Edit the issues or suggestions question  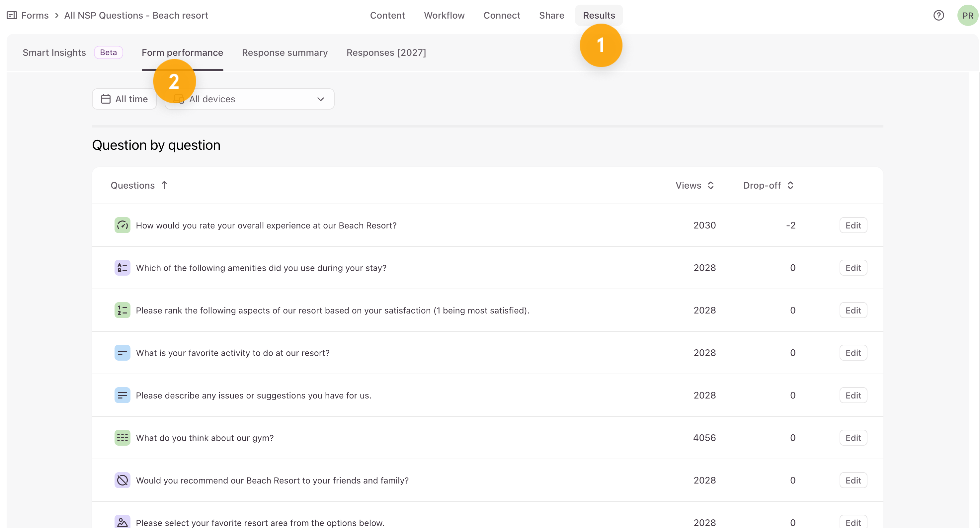pos(853,396)
